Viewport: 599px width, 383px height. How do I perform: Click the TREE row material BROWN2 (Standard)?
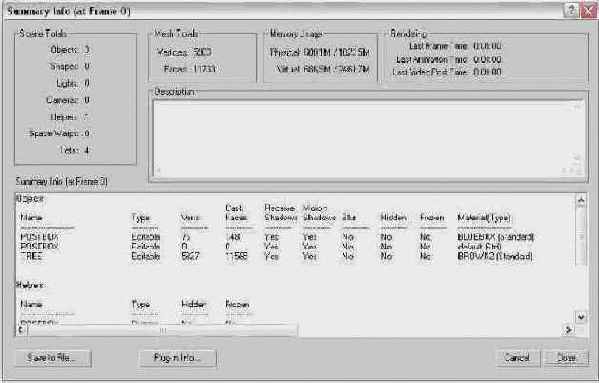pos(495,256)
